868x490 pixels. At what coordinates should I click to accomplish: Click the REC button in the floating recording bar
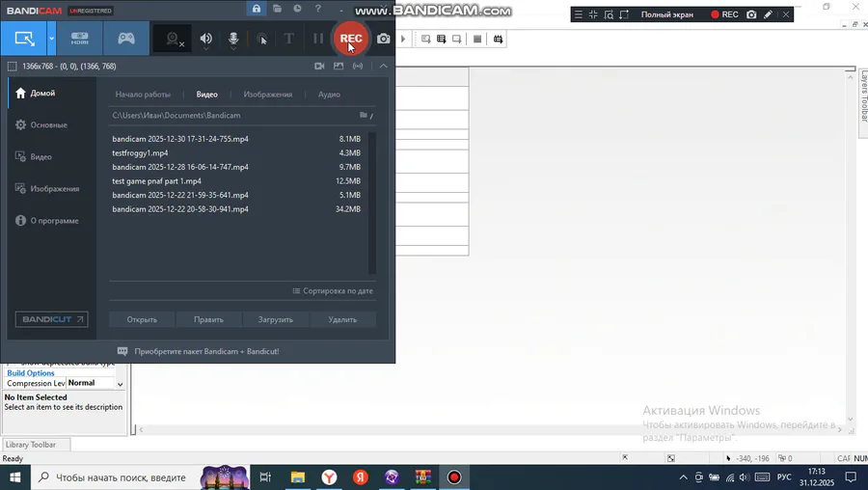[x=724, y=14]
